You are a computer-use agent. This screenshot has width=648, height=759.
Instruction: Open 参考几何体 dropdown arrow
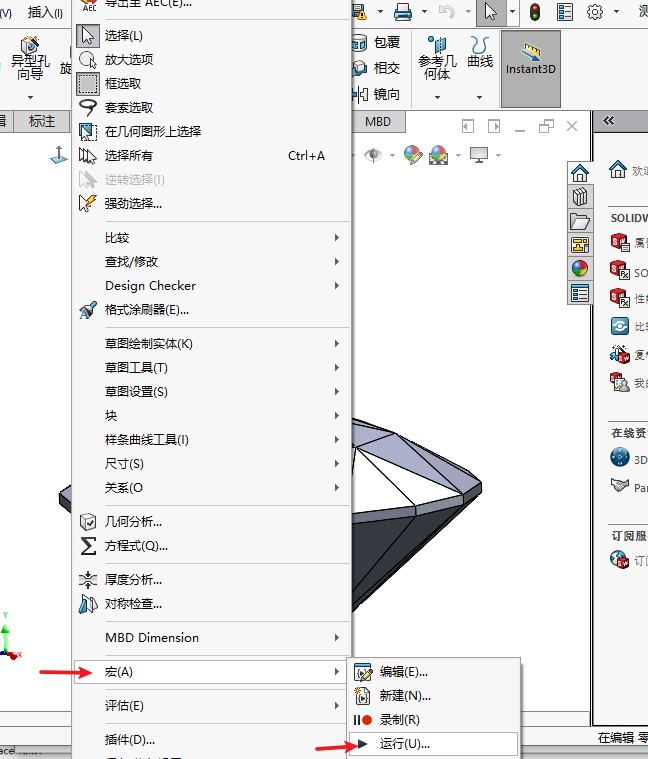point(437,97)
